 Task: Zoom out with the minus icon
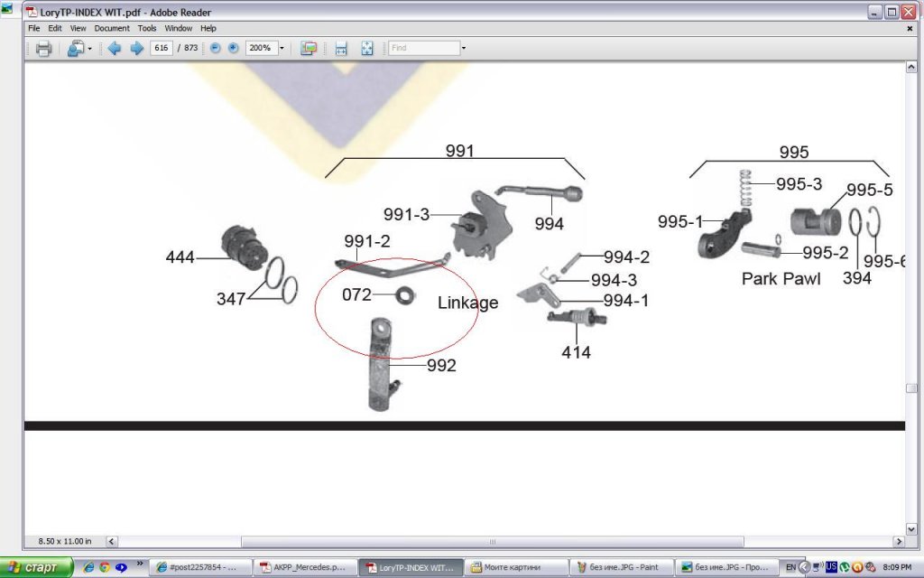216,48
